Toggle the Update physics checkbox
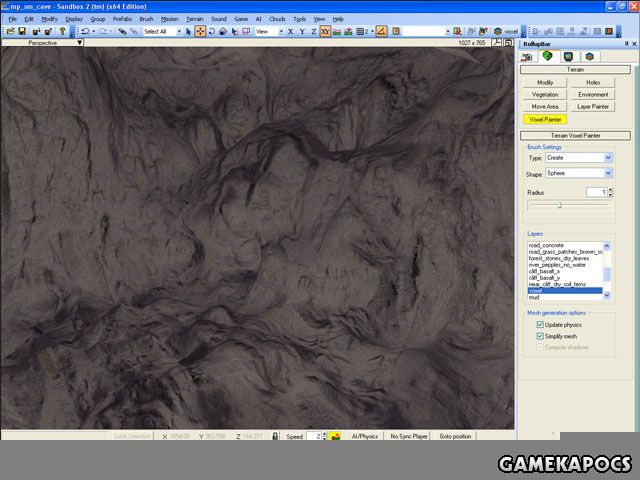 click(x=540, y=325)
